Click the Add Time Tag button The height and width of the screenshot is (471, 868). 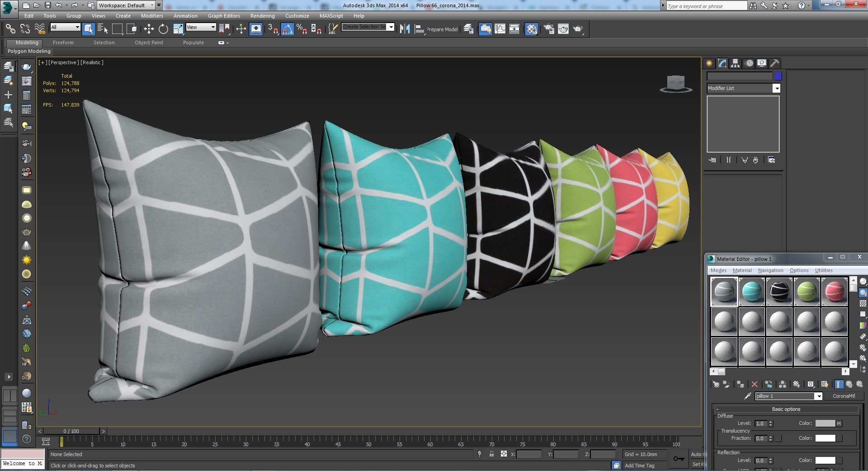(x=640, y=466)
